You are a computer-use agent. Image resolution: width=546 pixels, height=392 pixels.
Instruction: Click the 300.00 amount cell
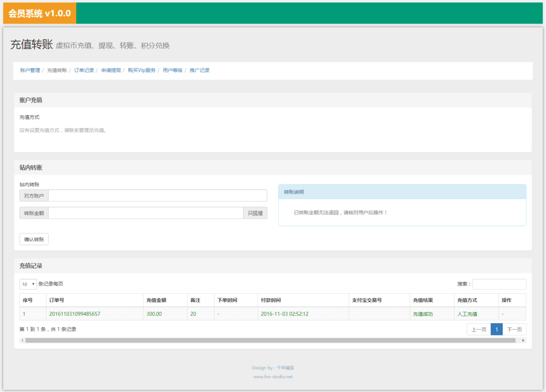[165, 314]
